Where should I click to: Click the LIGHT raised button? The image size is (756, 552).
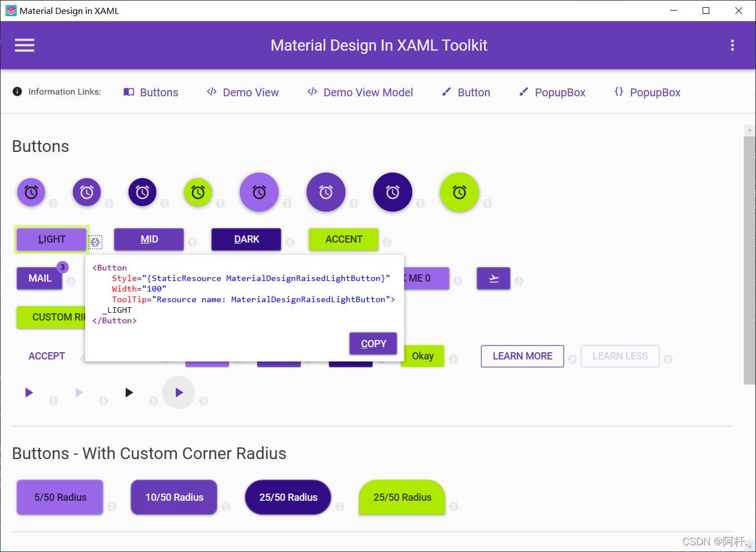click(52, 239)
